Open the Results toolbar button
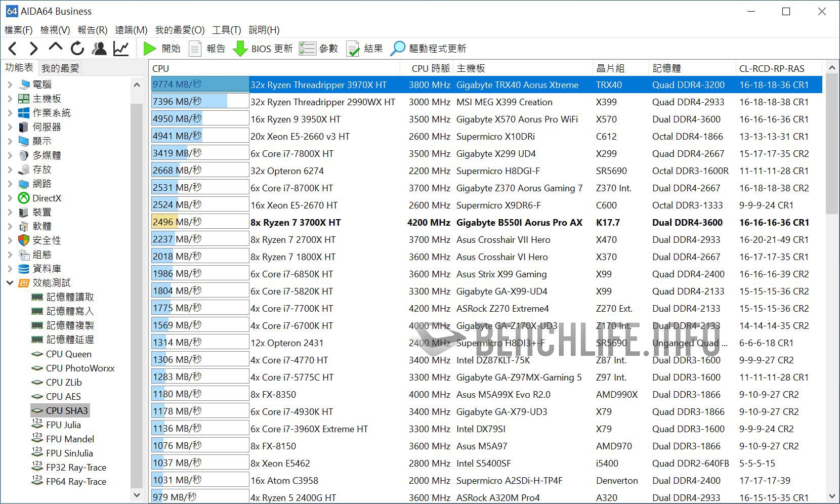 (x=364, y=49)
